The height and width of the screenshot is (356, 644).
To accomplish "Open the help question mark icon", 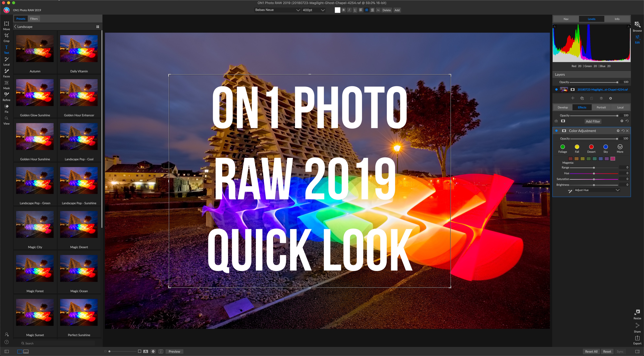I will [x=7, y=342].
